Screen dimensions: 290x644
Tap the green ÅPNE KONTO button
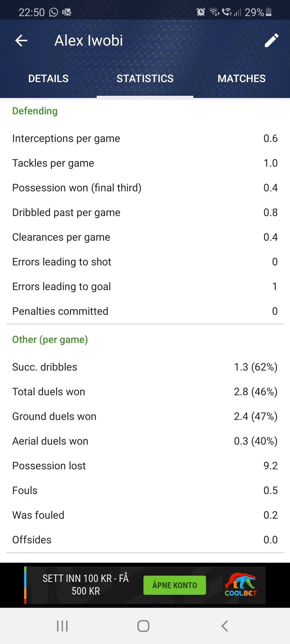(175, 585)
